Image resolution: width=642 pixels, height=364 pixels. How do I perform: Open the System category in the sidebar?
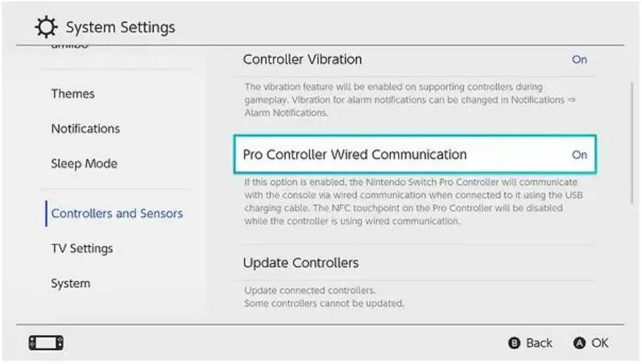[70, 284]
